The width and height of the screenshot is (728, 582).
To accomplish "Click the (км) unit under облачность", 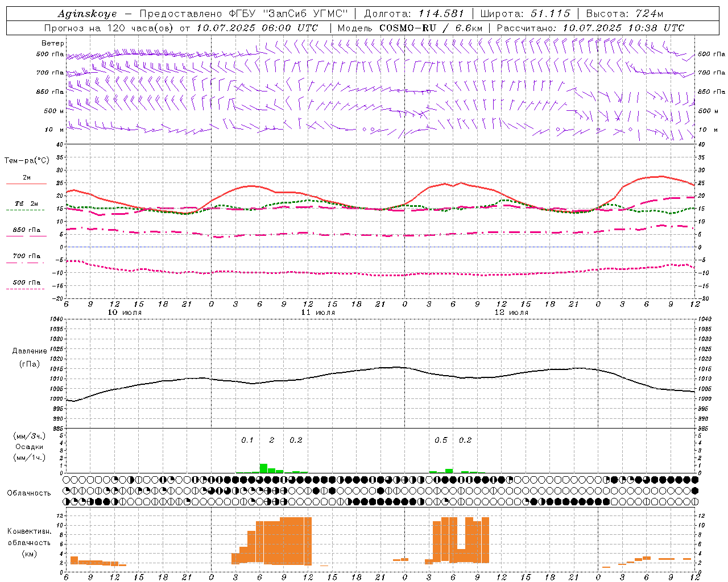I will tap(29, 553).
